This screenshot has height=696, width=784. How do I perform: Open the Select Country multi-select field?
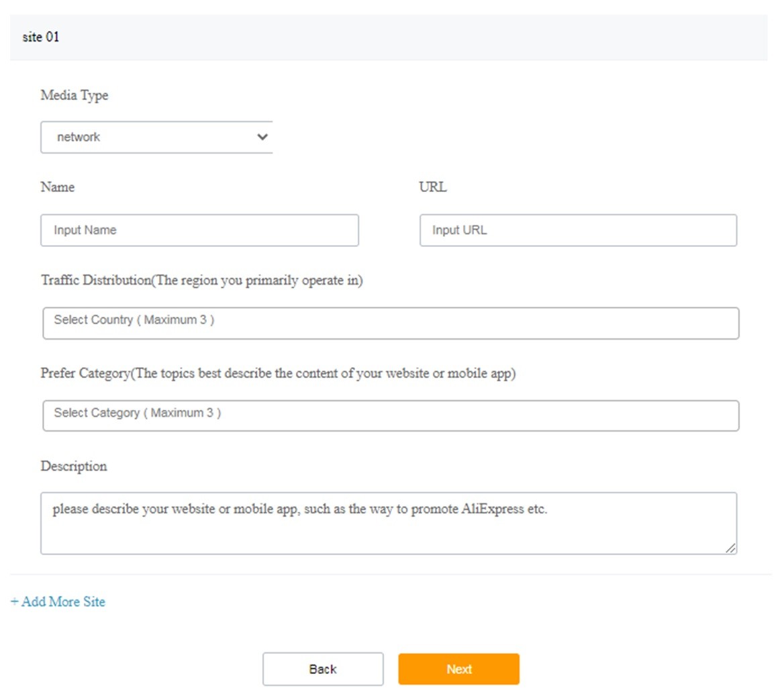point(391,323)
